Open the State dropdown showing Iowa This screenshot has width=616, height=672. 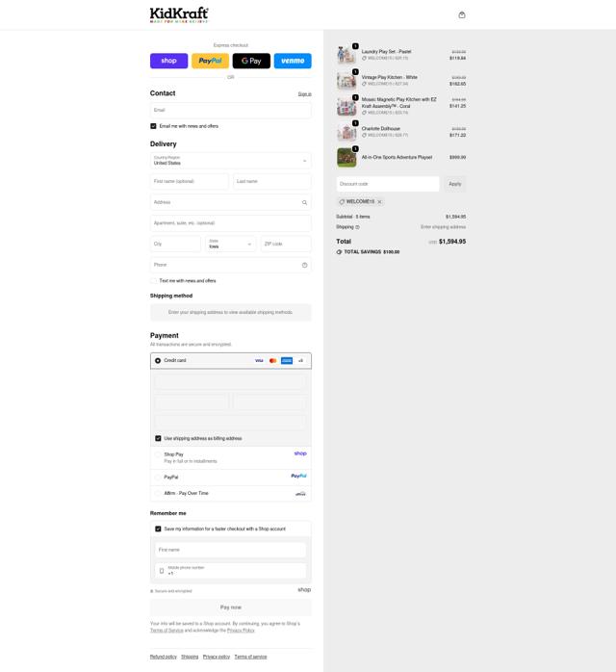pos(230,244)
